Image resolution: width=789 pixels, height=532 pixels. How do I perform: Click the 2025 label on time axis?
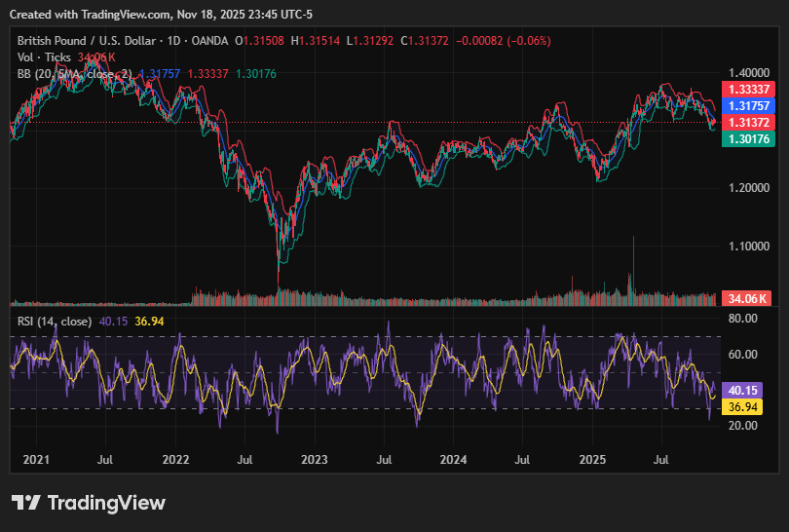coord(592,458)
